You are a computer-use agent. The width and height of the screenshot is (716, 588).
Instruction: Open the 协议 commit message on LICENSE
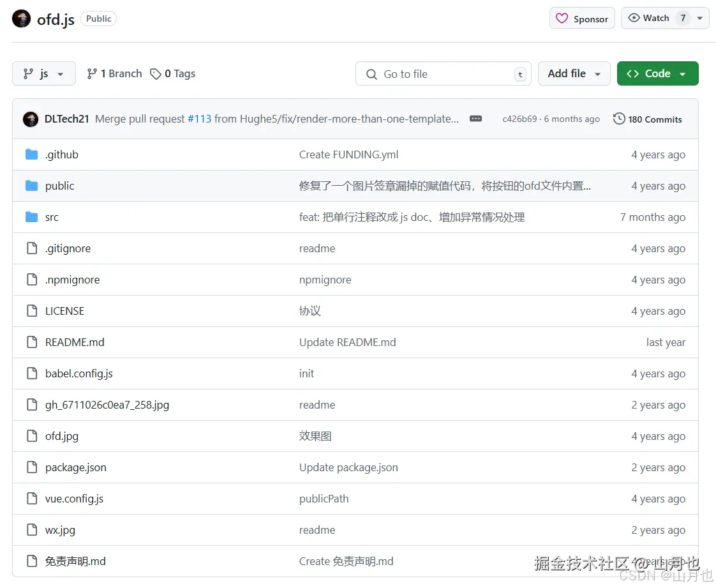pyautogui.click(x=310, y=311)
